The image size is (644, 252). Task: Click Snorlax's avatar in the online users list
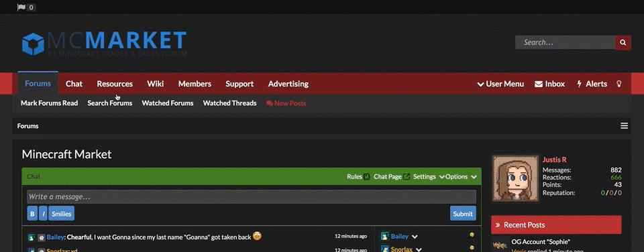coord(384,249)
